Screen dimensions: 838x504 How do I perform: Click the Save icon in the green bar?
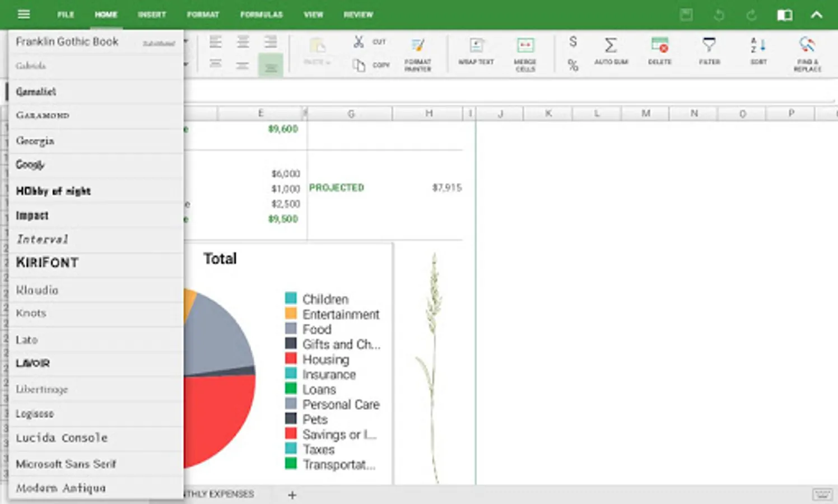click(686, 15)
